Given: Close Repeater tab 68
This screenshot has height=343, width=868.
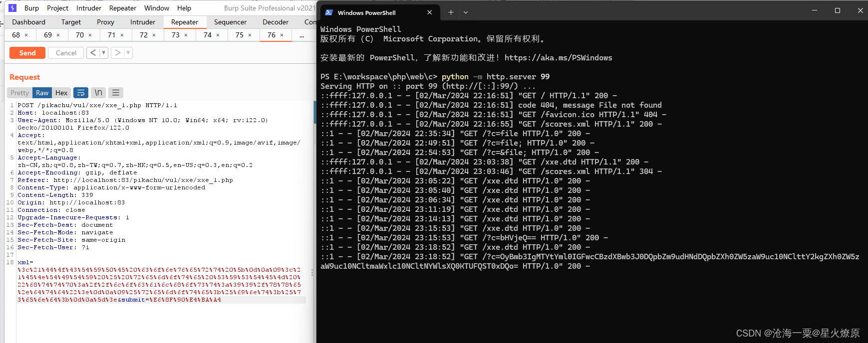Looking at the screenshot, I should tap(26, 35).
